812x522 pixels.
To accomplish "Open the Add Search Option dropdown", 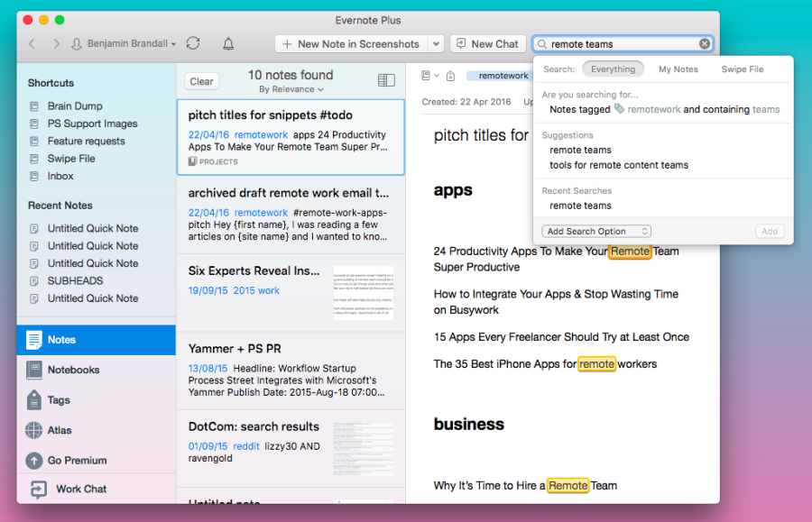I will tap(596, 232).
